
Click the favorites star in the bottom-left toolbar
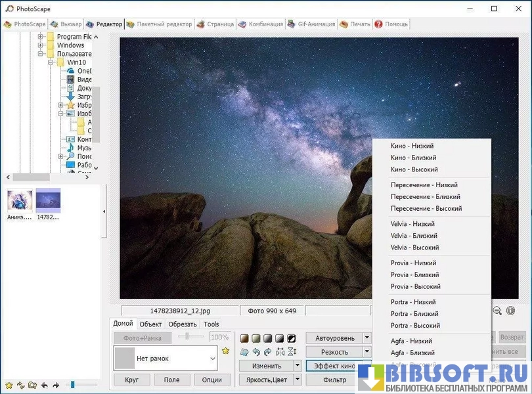[x=9, y=385]
